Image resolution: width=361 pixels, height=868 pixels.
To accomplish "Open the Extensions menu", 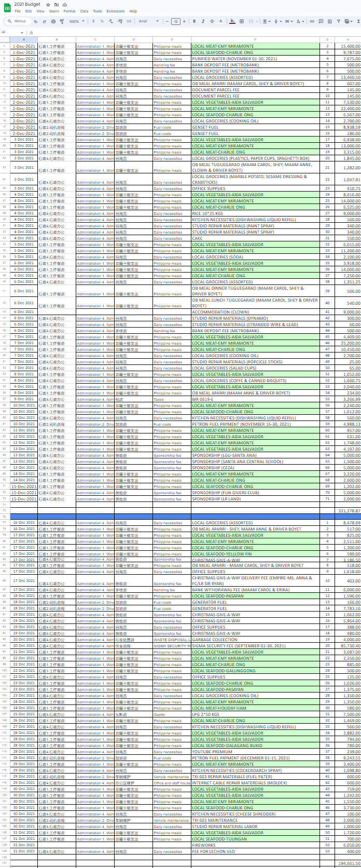I will [116, 11].
